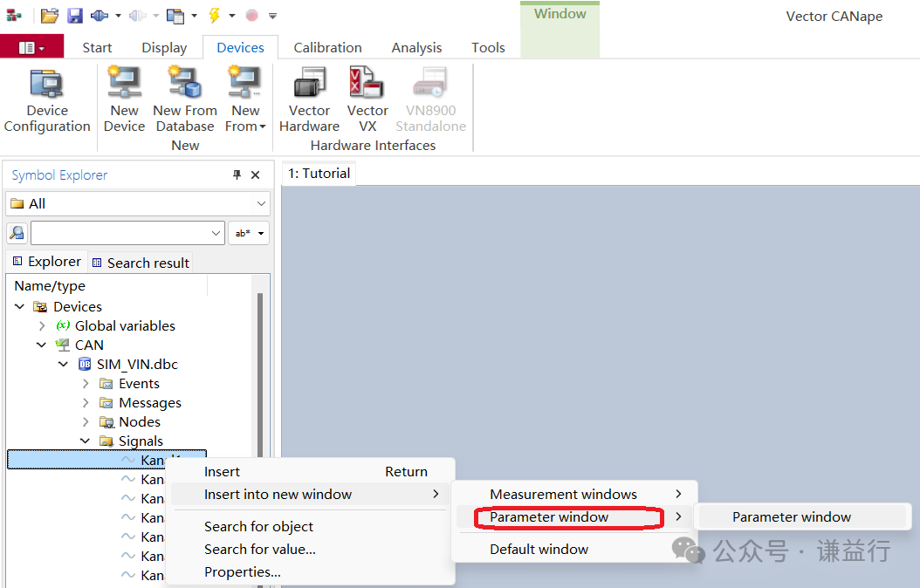Open the Device Configuration tool
The height and width of the screenshot is (588, 920).
[x=47, y=100]
